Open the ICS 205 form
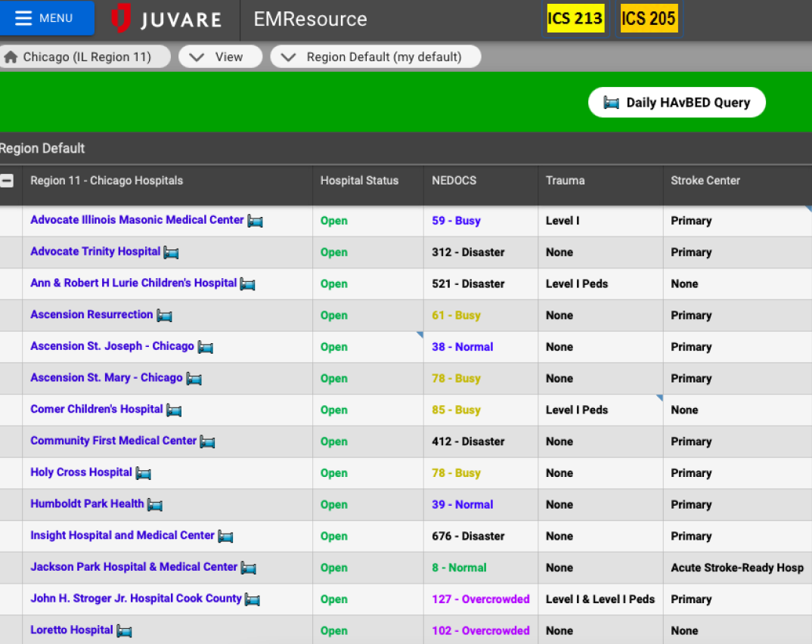The height and width of the screenshot is (644, 812). coord(649,19)
